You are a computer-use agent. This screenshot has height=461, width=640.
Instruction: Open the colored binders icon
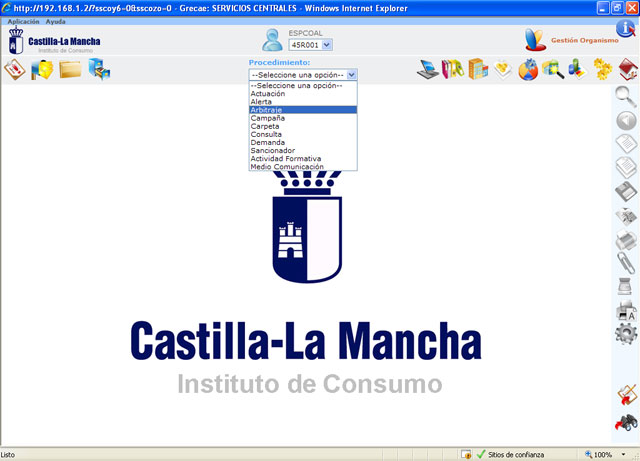click(453, 69)
